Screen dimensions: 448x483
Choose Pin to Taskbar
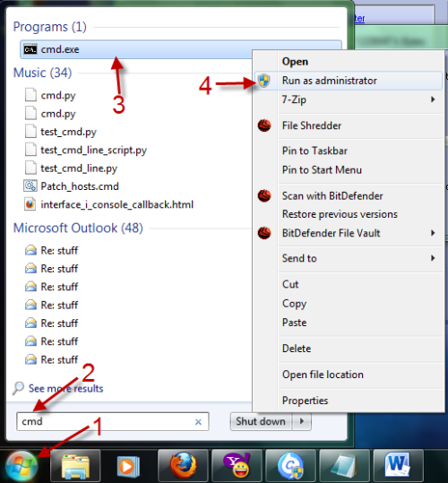tap(314, 151)
